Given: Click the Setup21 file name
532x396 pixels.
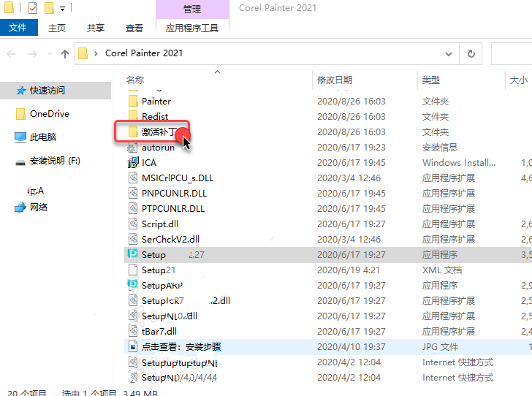Looking at the screenshot, I should tap(159, 270).
